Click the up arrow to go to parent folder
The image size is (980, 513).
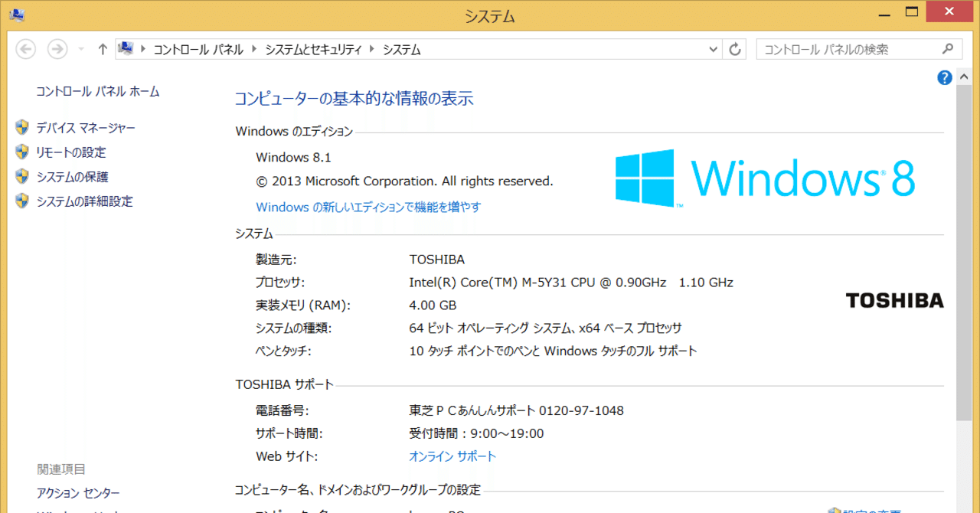point(102,48)
